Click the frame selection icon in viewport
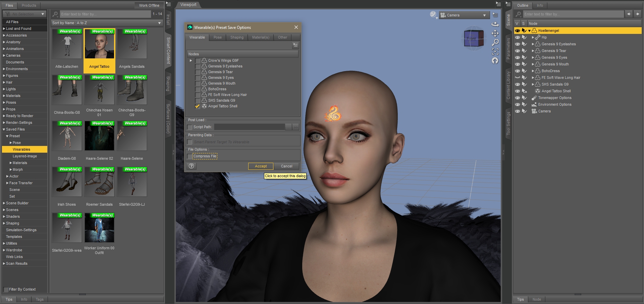This screenshot has height=304, width=644. point(495,51)
